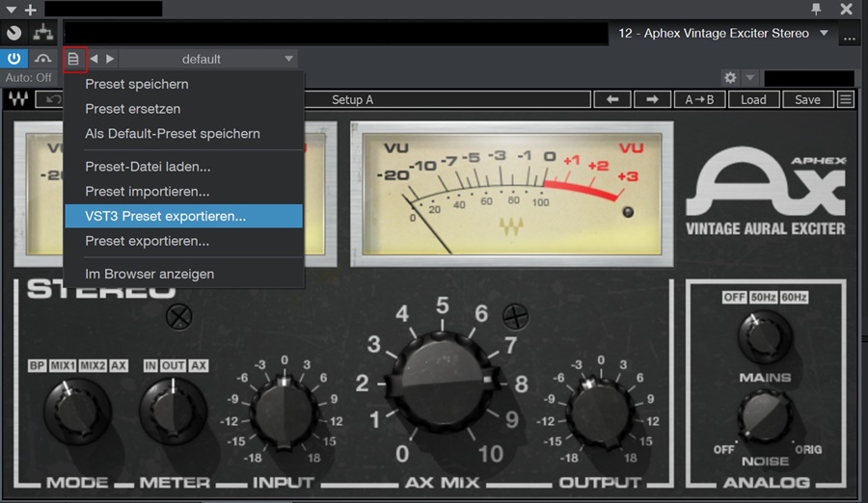Click the Waves next preset arrow
The height and width of the screenshot is (503, 868).
coord(652,99)
